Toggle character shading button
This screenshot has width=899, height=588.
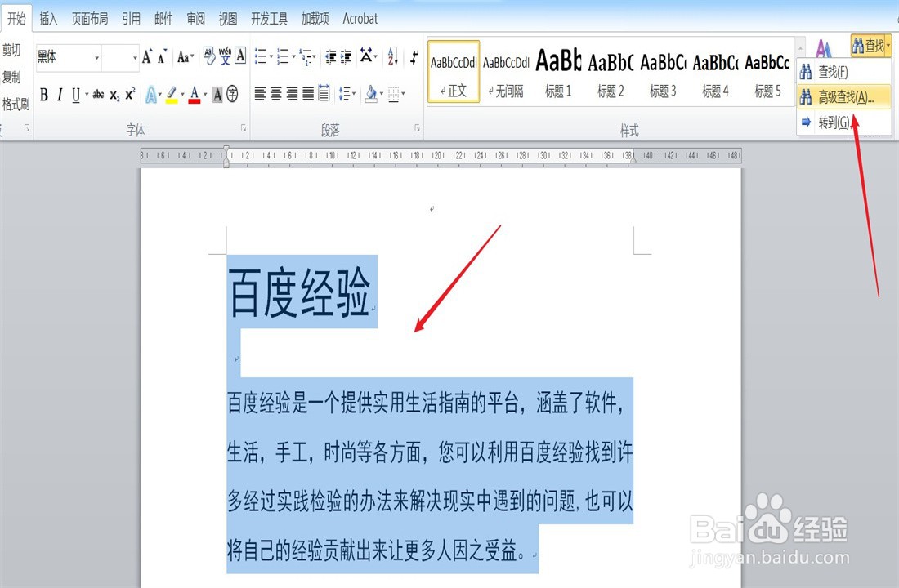tap(217, 95)
